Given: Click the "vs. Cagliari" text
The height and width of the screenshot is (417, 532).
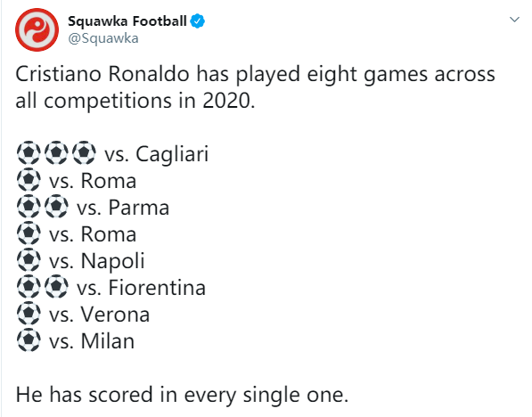Looking at the screenshot, I should click(157, 154).
